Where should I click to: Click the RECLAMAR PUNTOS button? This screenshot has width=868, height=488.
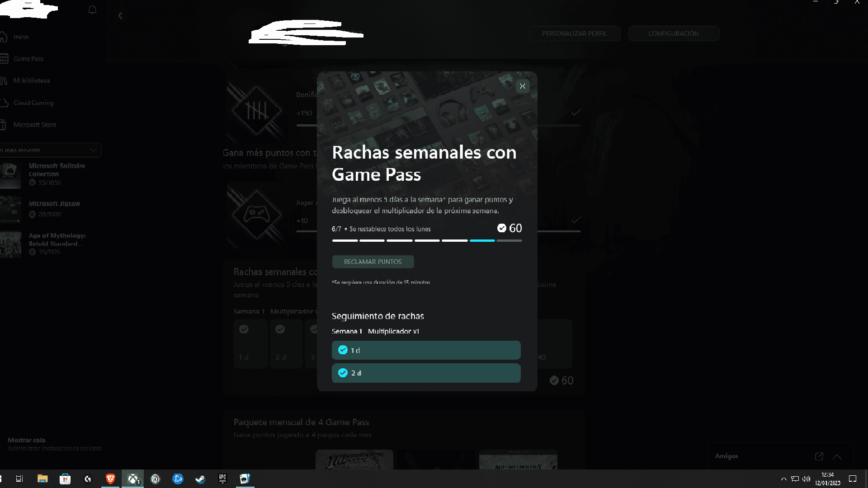point(373,262)
